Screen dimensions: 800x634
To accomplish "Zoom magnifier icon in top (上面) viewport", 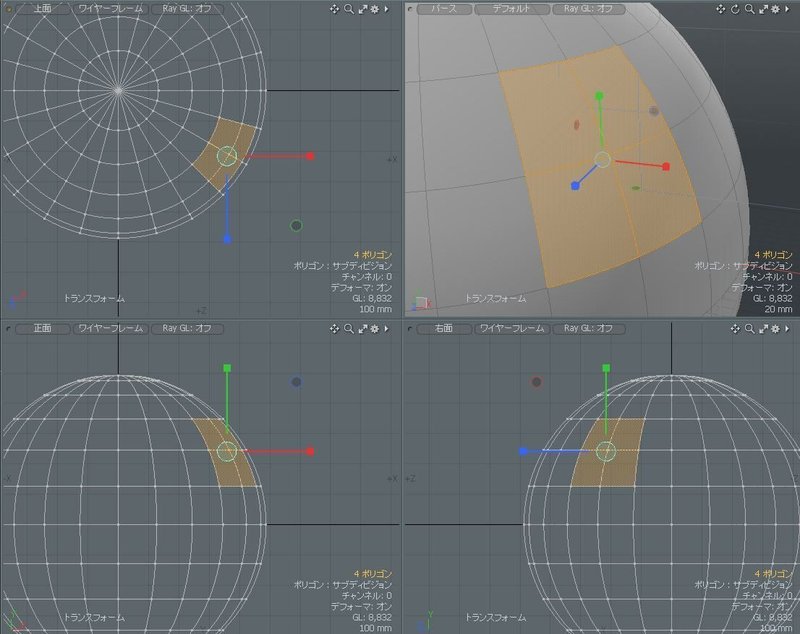I will point(349,9).
